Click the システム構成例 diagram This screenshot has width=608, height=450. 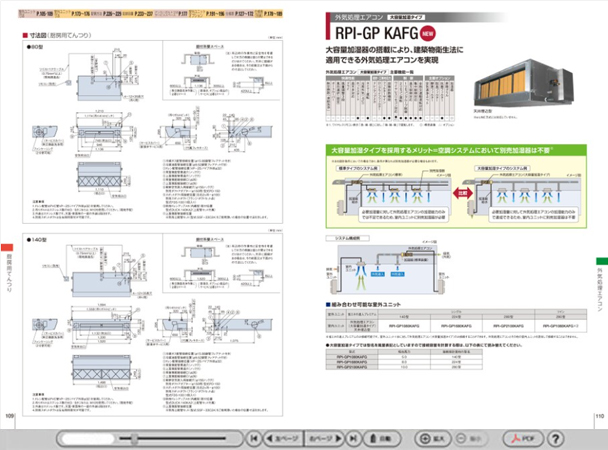[389, 268]
